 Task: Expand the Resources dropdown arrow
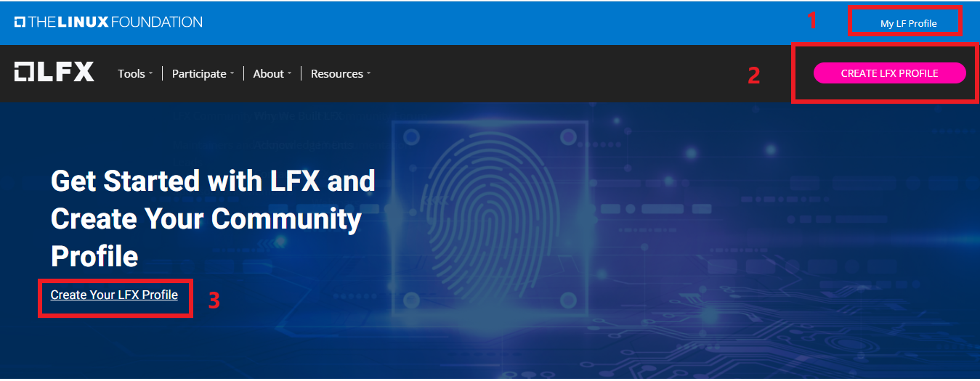tap(368, 73)
